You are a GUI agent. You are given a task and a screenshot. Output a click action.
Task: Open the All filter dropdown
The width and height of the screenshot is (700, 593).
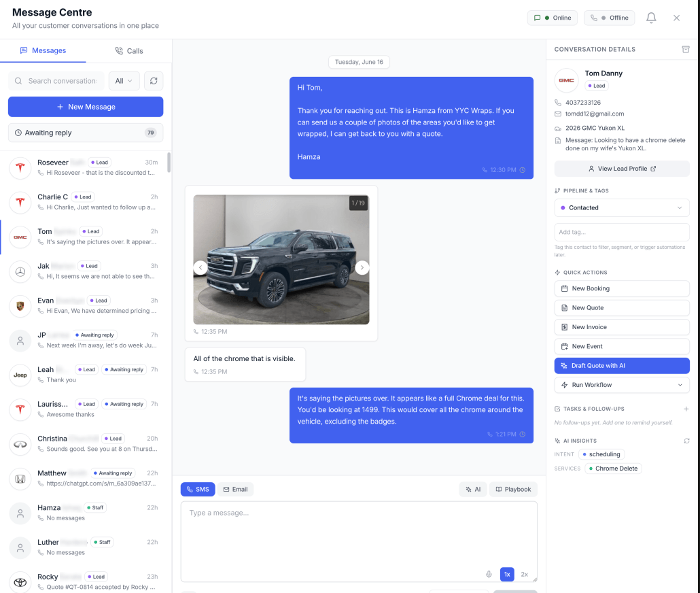coord(124,81)
